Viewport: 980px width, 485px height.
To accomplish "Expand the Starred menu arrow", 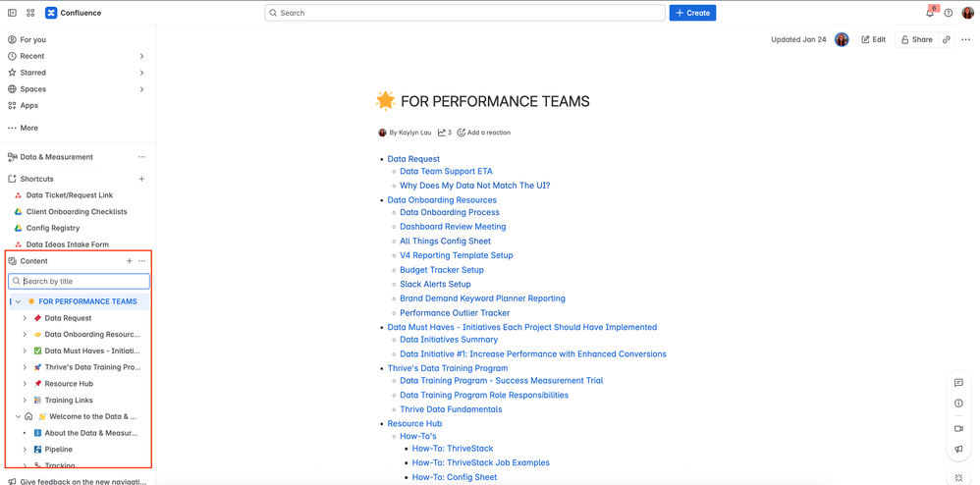I will pyautogui.click(x=141, y=73).
